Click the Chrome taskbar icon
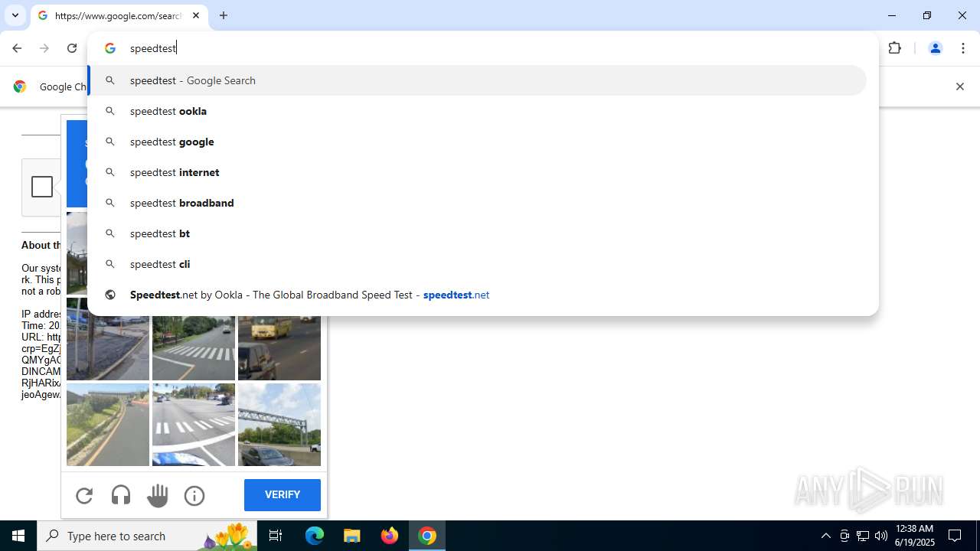The image size is (980, 551). [x=427, y=536]
